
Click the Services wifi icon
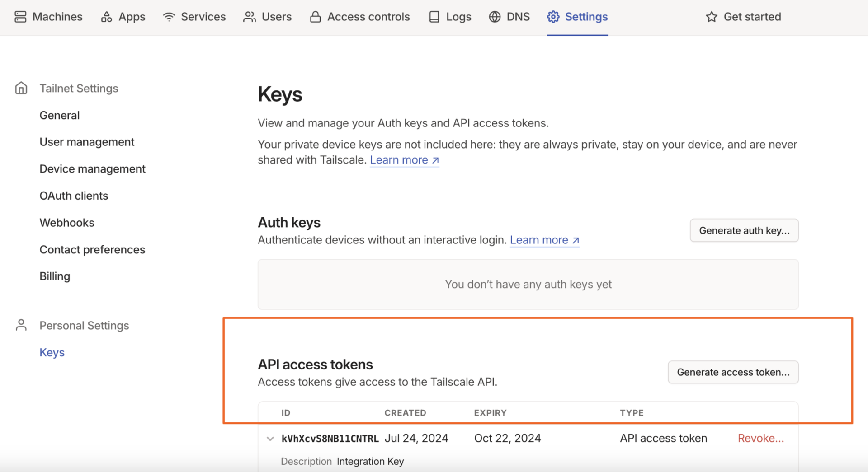pyautogui.click(x=169, y=17)
